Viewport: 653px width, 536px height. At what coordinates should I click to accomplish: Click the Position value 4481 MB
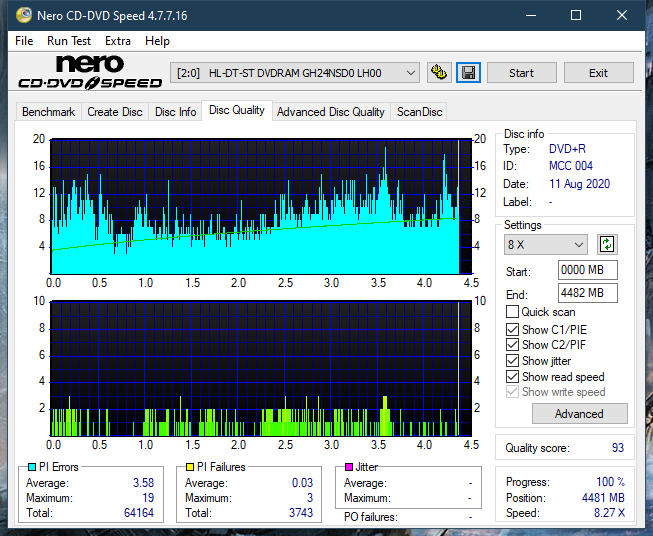tap(603, 498)
